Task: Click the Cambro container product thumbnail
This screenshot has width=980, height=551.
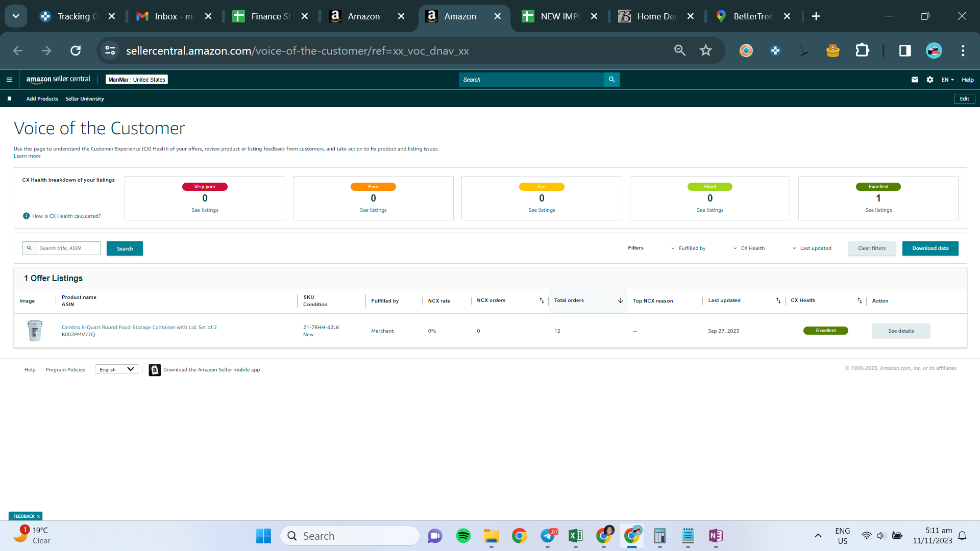Action: click(35, 331)
